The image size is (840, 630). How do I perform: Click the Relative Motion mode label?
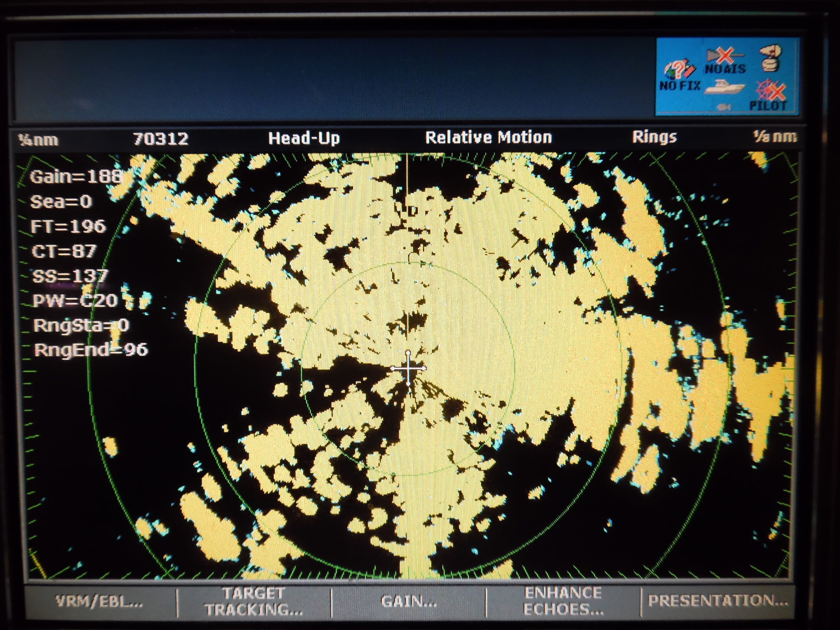coord(489,138)
